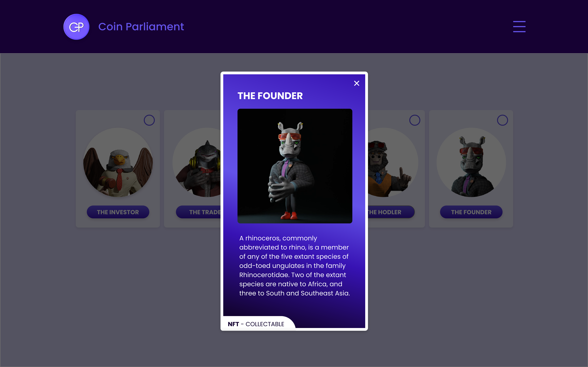The image size is (588, 367).
Task: Select The Investor card radio circle
Action: click(149, 120)
